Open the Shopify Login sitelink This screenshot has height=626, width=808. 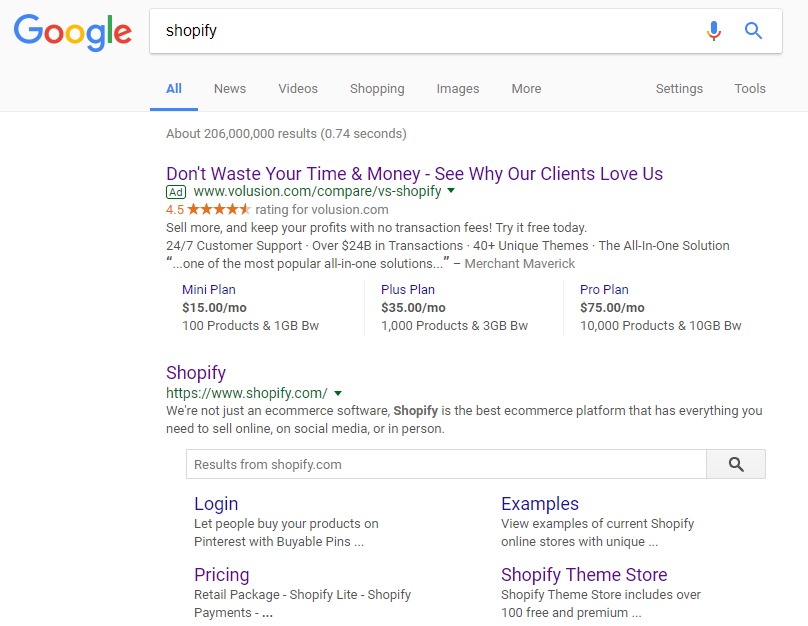coord(216,503)
